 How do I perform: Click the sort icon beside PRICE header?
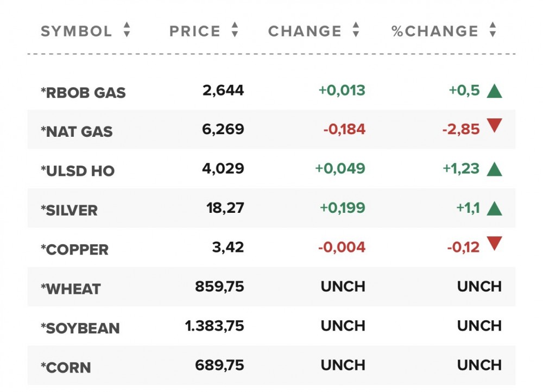235,30
